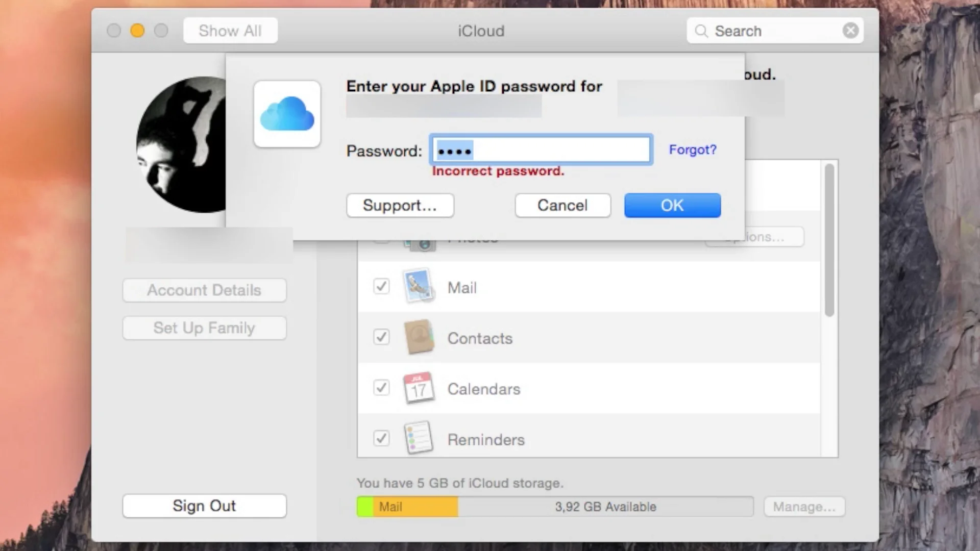Click the Calendars app icon

[419, 388]
